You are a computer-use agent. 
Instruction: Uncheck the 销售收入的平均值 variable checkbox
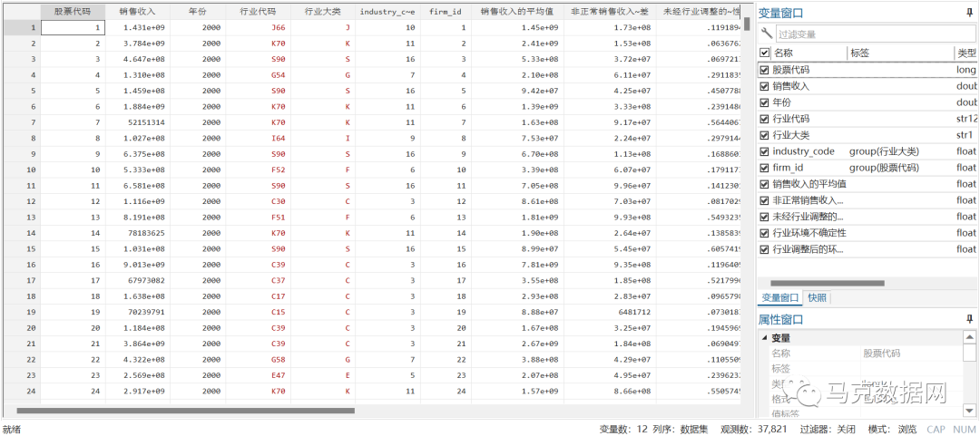(x=764, y=184)
